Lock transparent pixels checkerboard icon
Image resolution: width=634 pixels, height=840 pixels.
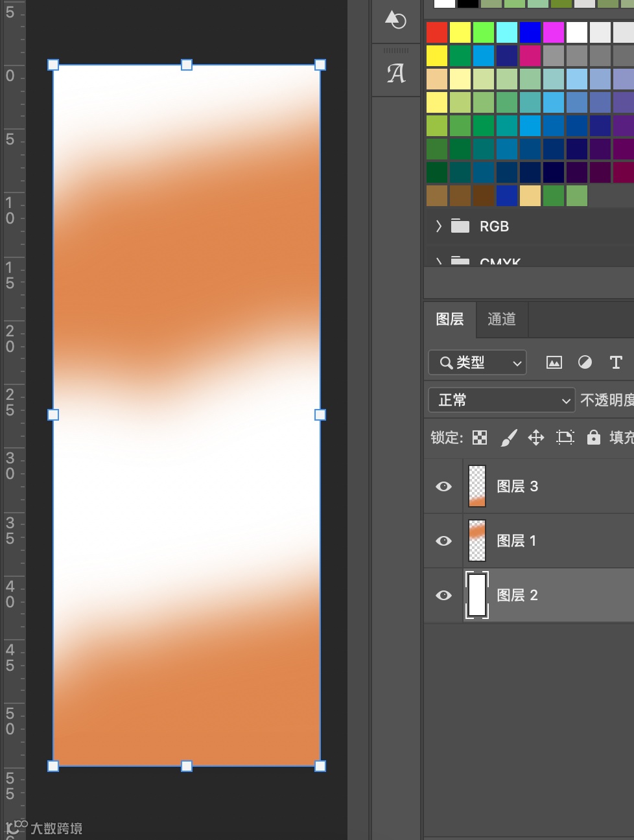click(x=480, y=438)
